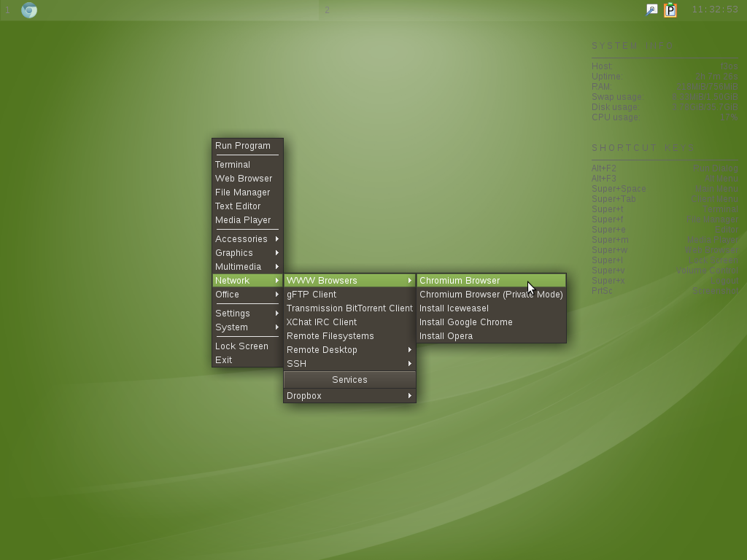Expand the Accessories submenu
The height and width of the screenshot is (560, 747).
click(x=247, y=238)
